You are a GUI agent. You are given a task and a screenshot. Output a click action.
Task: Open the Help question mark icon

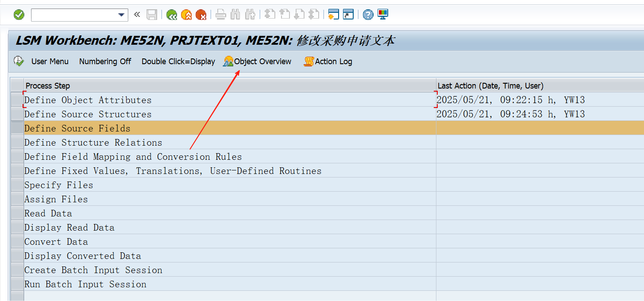(368, 15)
